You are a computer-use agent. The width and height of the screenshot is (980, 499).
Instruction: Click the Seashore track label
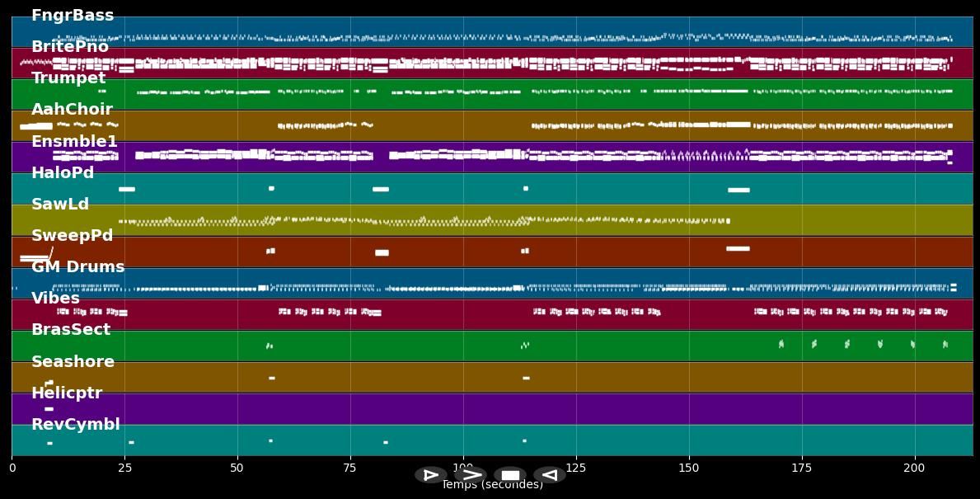(73, 362)
